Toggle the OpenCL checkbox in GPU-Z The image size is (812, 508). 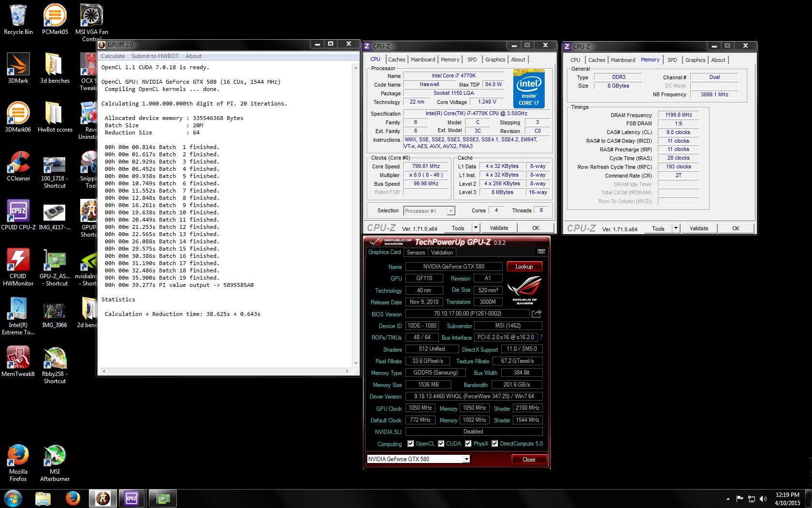click(410, 444)
